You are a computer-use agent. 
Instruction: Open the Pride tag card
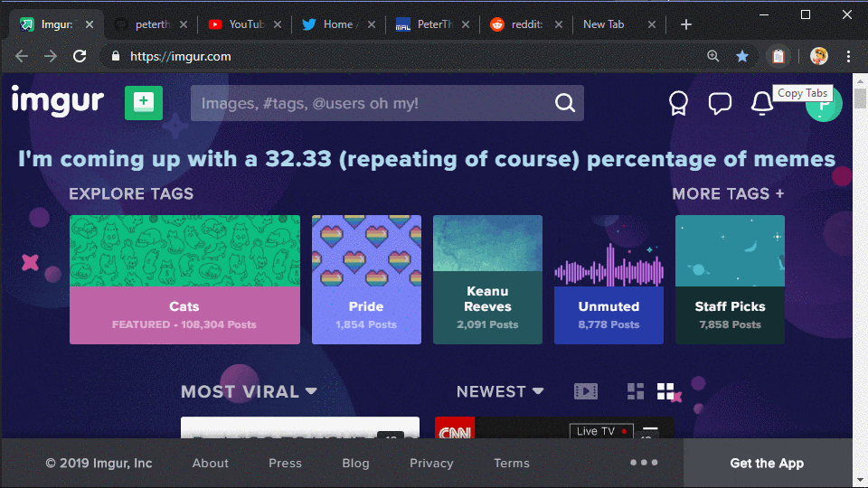(366, 279)
